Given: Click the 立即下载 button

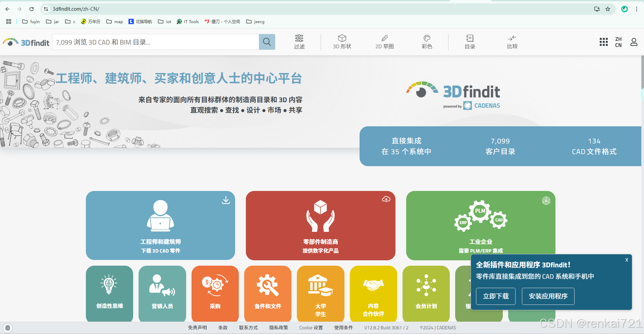Looking at the screenshot, I should (496, 296).
